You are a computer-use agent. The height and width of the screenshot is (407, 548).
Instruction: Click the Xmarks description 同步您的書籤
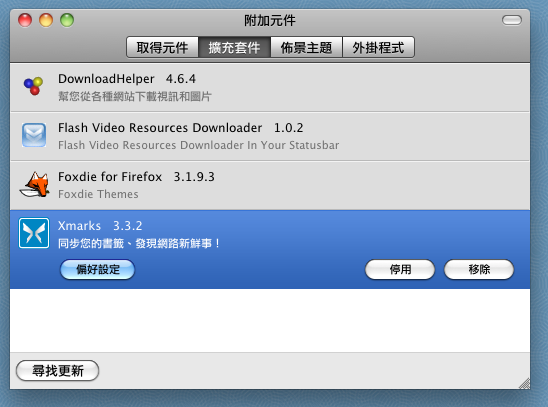139,243
